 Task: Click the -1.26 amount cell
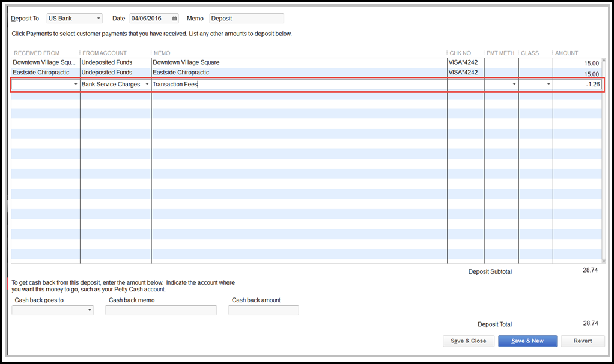pyautogui.click(x=577, y=85)
